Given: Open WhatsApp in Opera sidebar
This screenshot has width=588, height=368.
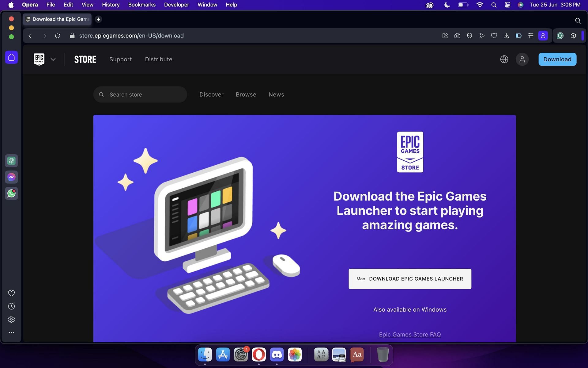Looking at the screenshot, I should click(x=11, y=194).
